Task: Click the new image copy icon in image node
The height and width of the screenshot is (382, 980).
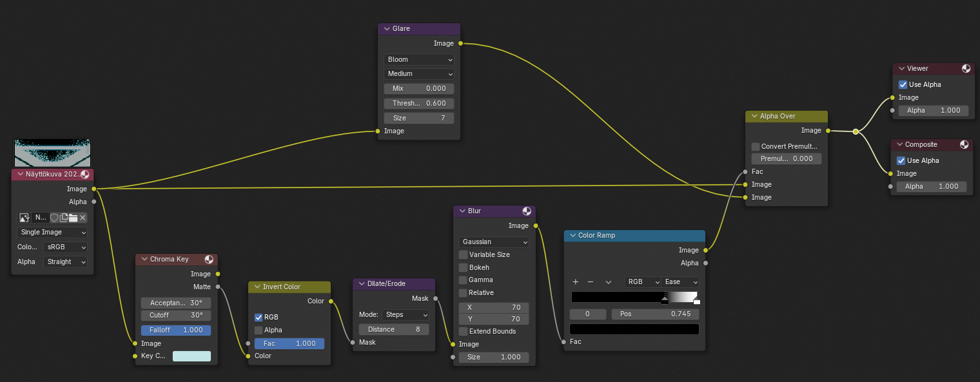Action: point(64,218)
